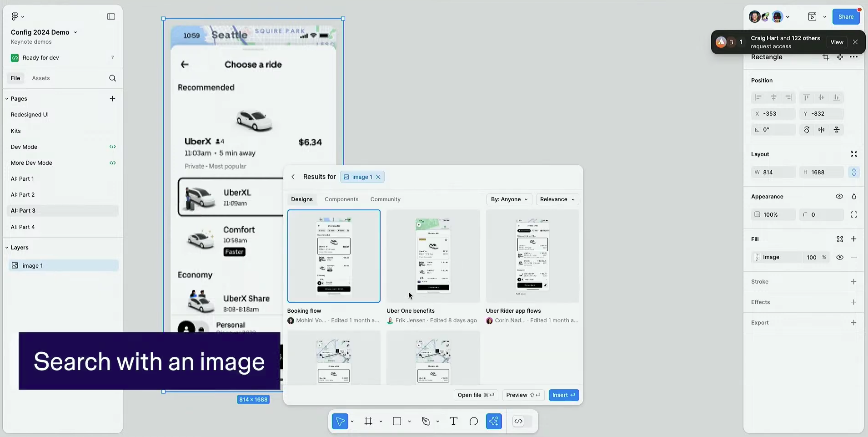Image resolution: width=868 pixels, height=437 pixels.
Task: Open the AI Actions sparkle tool
Action: click(494, 422)
